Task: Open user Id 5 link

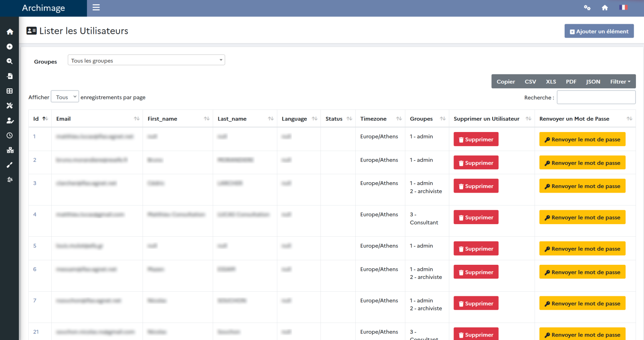Action: 34,246
